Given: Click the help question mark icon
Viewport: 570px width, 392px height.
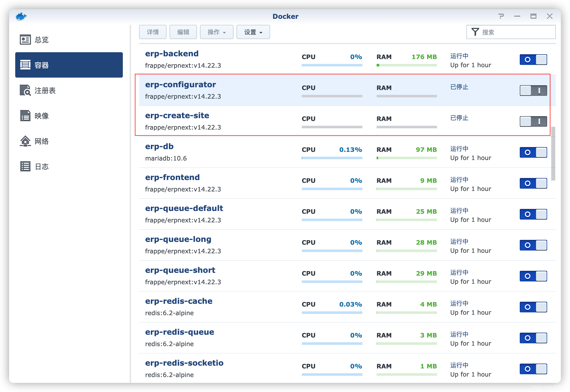Looking at the screenshot, I should 501,16.
